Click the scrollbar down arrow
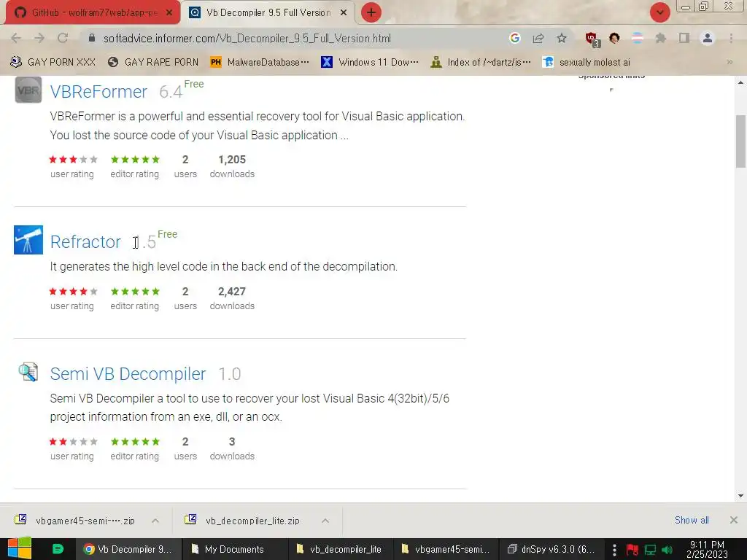The width and height of the screenshot is (747, 560). pyautogui.click(x=740, y=496)
